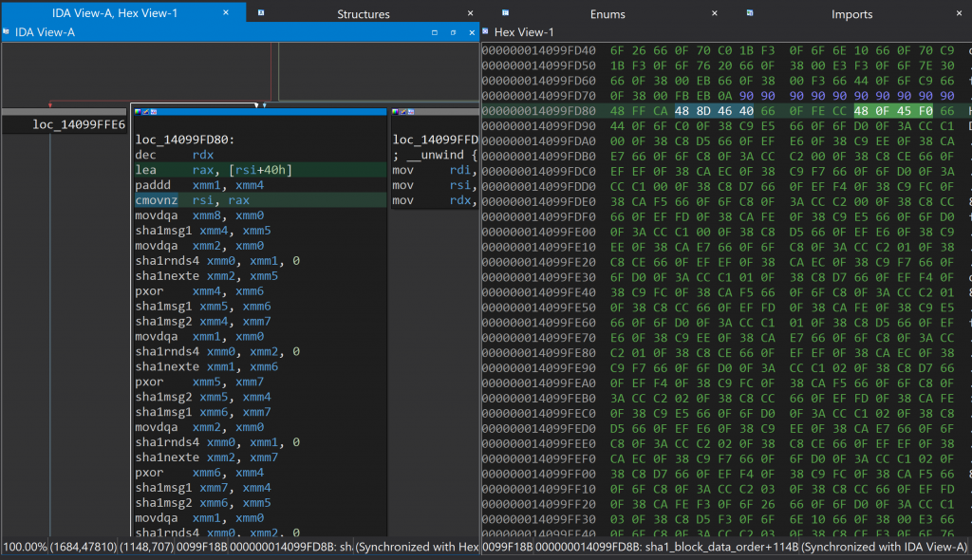Switch to the Structures tab
This screenshot has height=560, width=972.
click(x=364, y=13)
